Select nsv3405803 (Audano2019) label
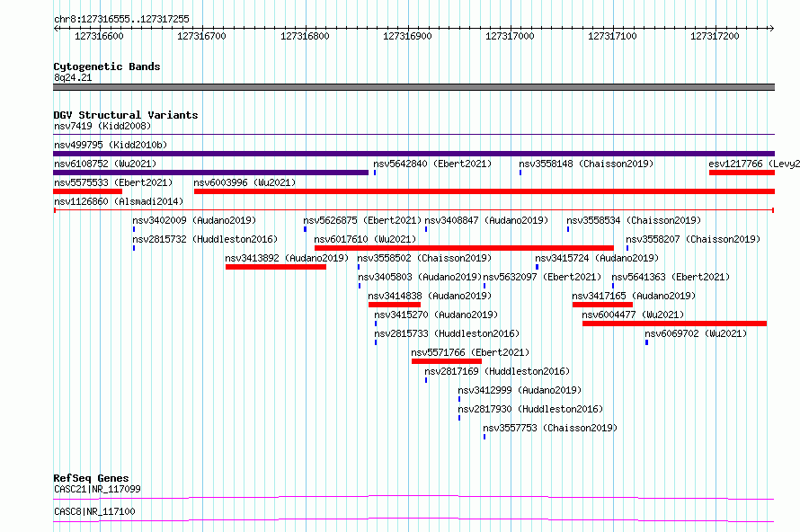800x532 pixels. coord(420,277)
